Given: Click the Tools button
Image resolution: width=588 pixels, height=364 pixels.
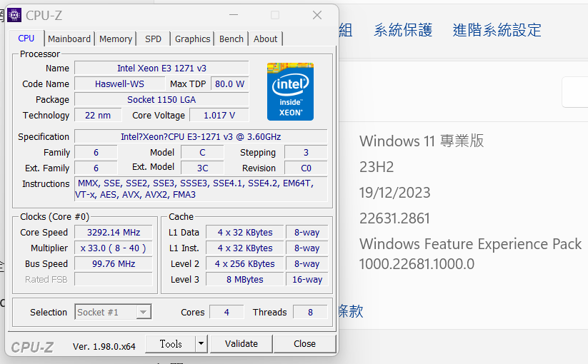Looking at the screenshot, I should (171, 344).
